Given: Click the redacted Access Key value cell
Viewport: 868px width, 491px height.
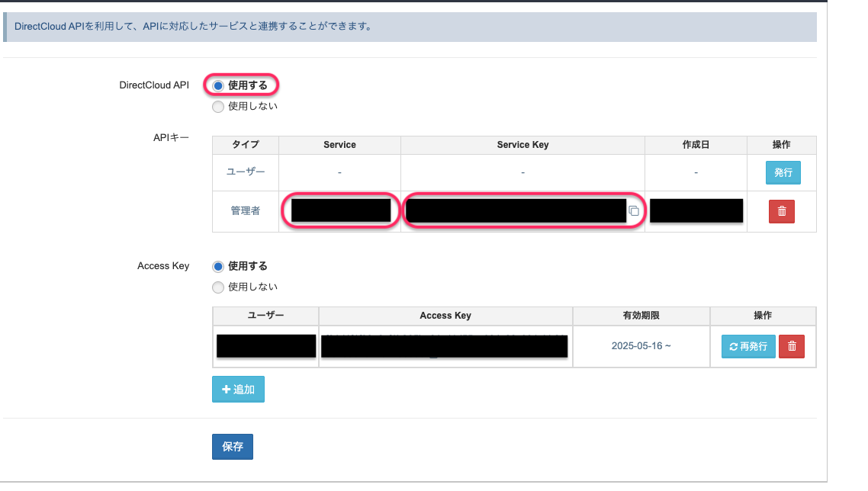Looking at the screenshot, I should point(445,347).
